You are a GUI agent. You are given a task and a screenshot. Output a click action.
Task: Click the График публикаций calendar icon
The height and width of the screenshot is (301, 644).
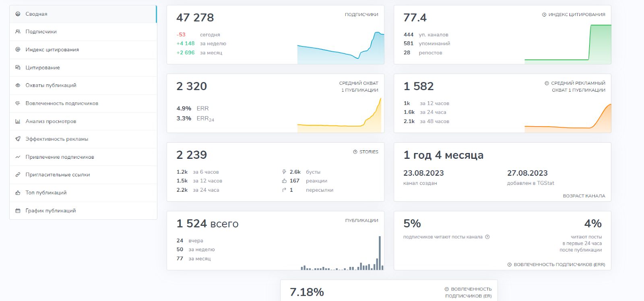[18, 211]
